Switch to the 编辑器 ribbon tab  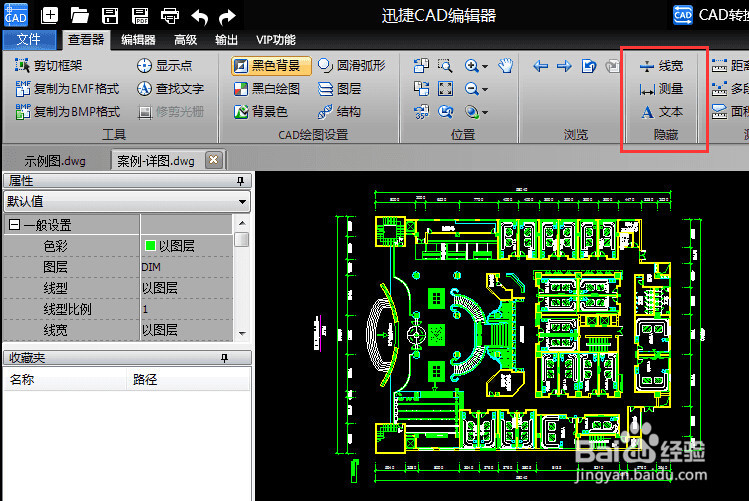138,40
